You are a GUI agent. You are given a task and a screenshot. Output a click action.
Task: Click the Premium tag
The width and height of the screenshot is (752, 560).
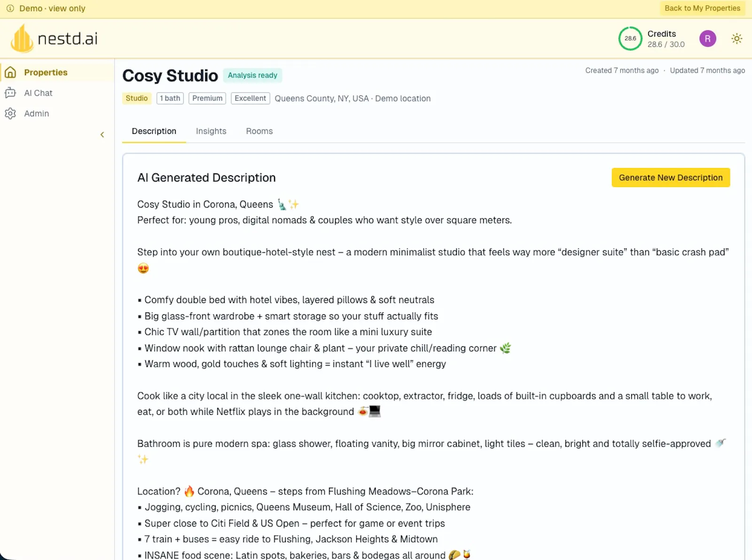pyautogui.click(x=207, y=98)
